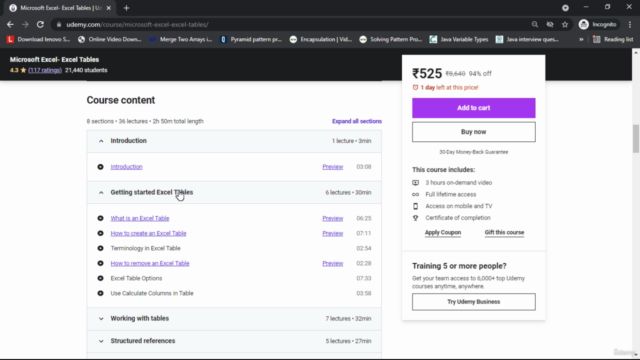
Task: Click Try Udemy Business
Action: click(x=473, y=302)
